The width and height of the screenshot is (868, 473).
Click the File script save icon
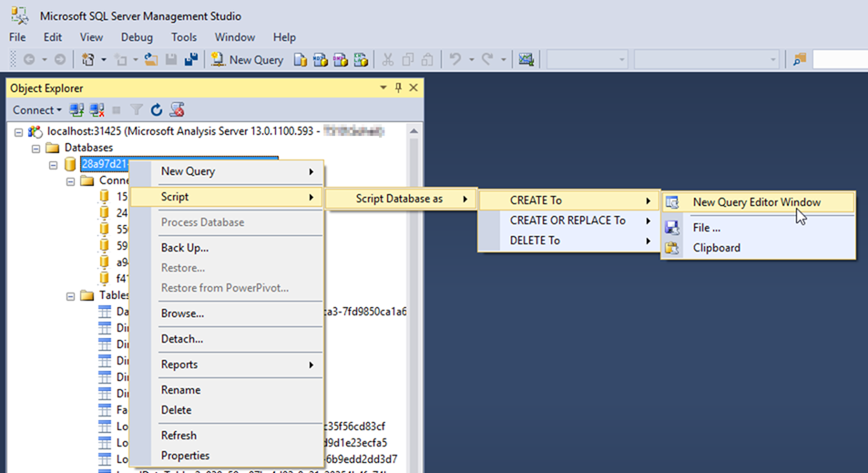click(672, 228)
